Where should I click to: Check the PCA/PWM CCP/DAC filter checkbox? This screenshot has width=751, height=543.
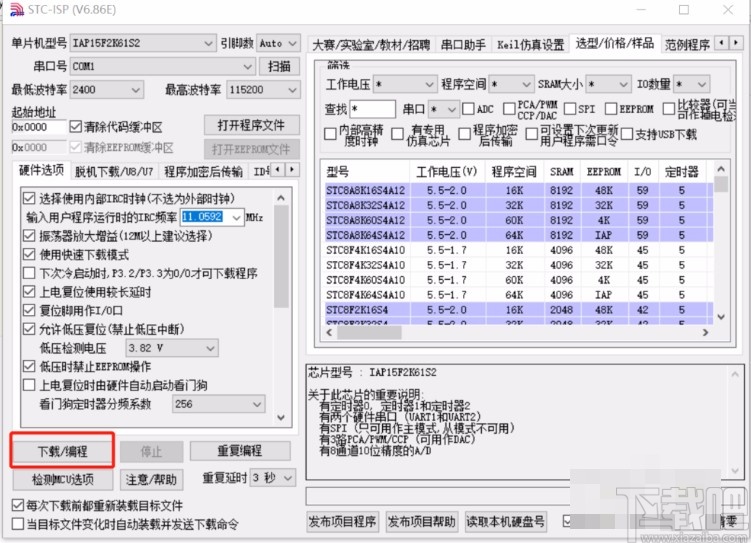coord(509,109)
